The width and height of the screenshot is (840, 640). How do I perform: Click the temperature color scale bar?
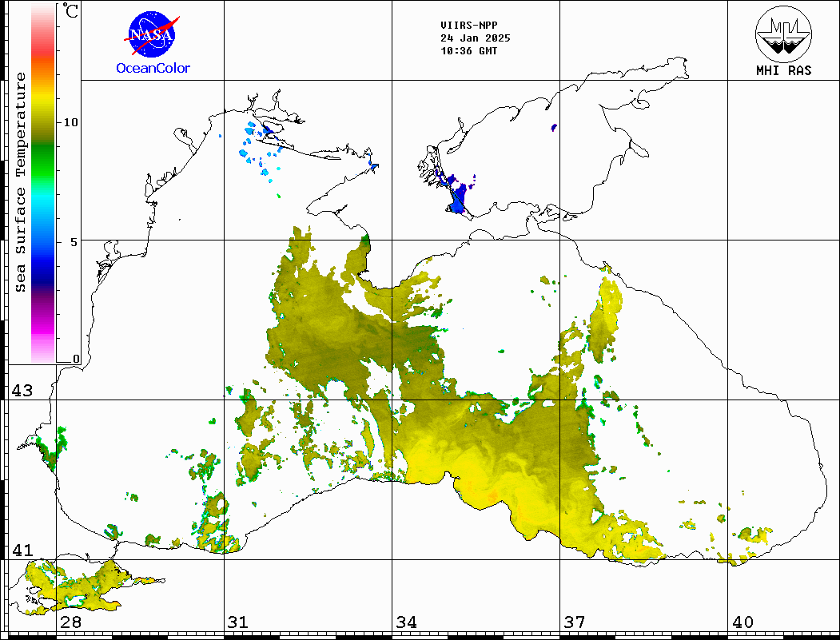coord(43,183)
